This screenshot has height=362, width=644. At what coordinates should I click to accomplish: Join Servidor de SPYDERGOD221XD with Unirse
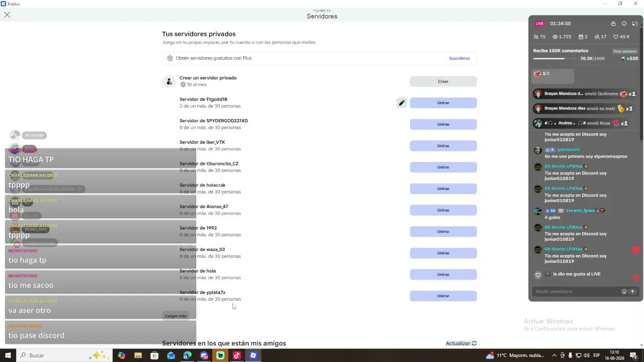click(x=443, y=124)
